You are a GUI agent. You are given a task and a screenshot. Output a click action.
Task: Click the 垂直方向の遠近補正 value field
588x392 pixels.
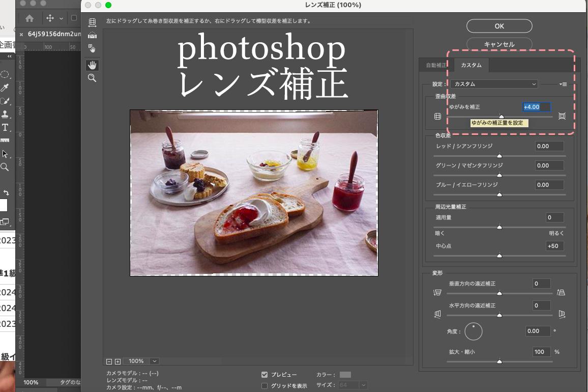pyautogui.click(x=542, y=284)
